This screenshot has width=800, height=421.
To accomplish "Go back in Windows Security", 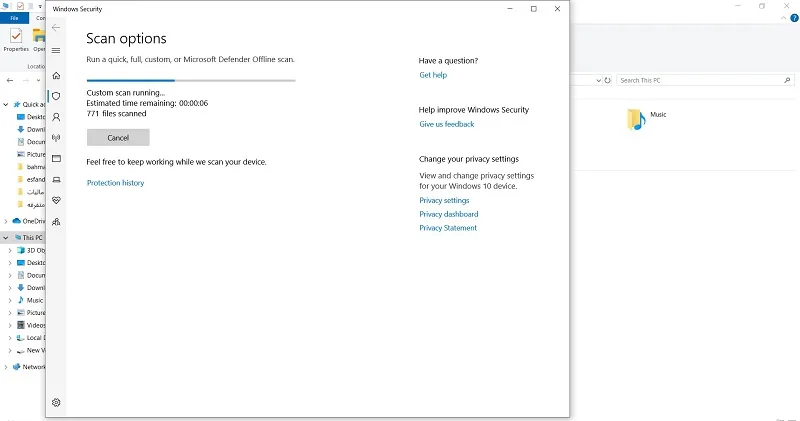I will [x=56, y=28].
